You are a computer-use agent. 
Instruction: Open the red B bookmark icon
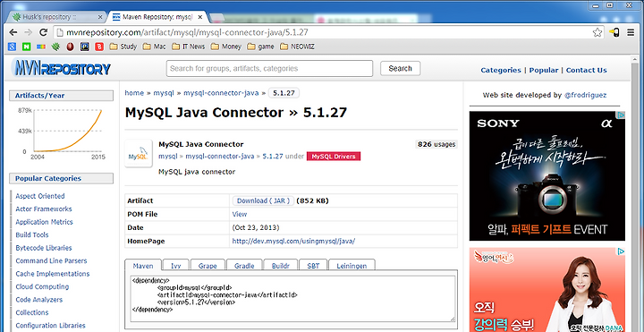[x=99, y=47]
